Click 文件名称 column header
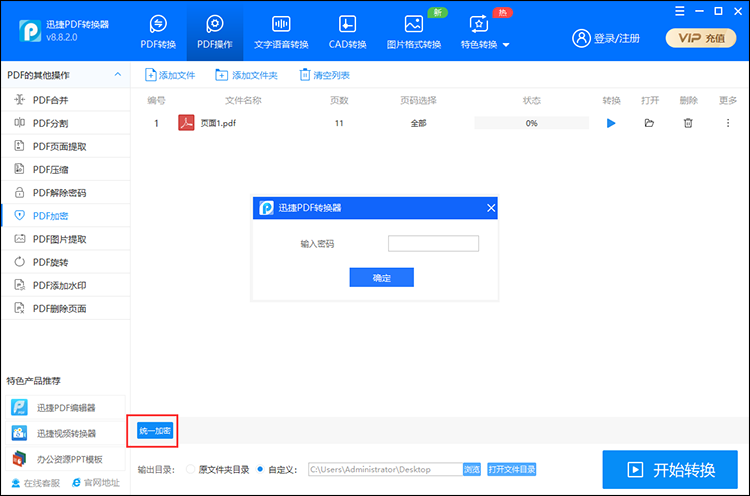Image resolution: width=750 pixels, height=496 pixels. click(x=243, y=100)
